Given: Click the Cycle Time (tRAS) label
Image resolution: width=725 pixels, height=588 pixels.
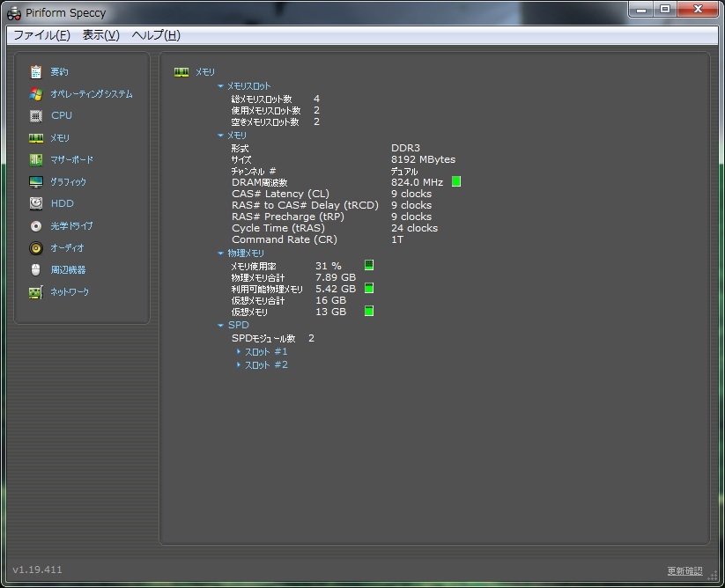Looking at the screenshot, I should tap(277, 228).
